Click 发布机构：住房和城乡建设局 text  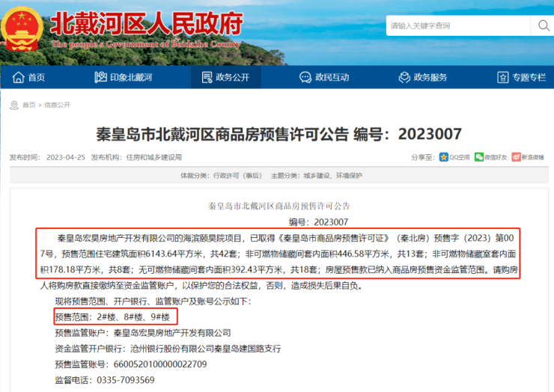pyautogui.click(x=136, y=157)
